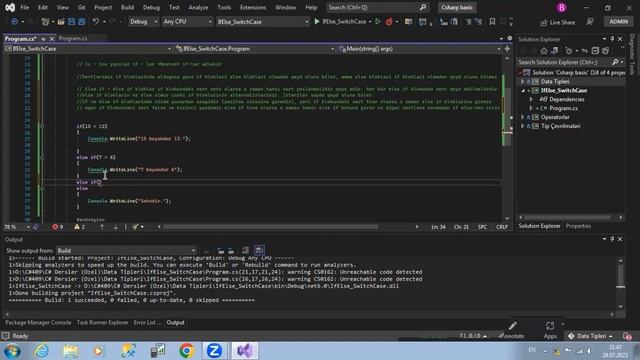Expand the Operatorlar project node
This screenshot has width=640, height=360.
click(x=522, y=117)
